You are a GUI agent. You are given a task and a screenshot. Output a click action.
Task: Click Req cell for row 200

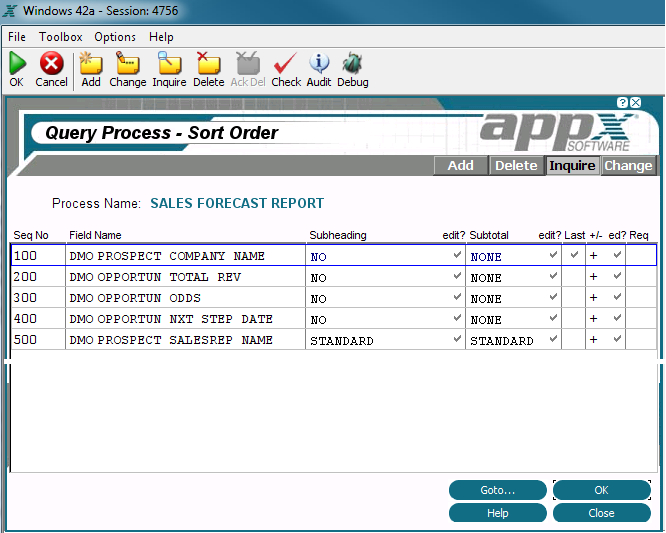pos(641,277)
